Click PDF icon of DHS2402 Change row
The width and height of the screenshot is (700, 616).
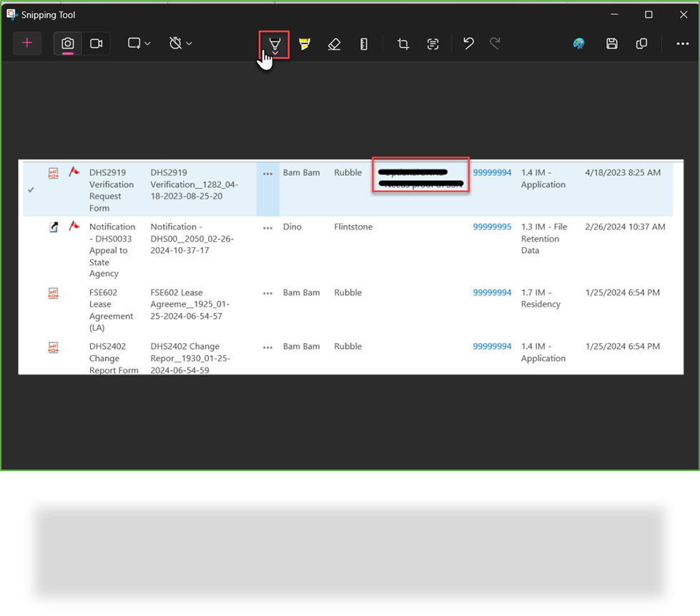(53, 347)
